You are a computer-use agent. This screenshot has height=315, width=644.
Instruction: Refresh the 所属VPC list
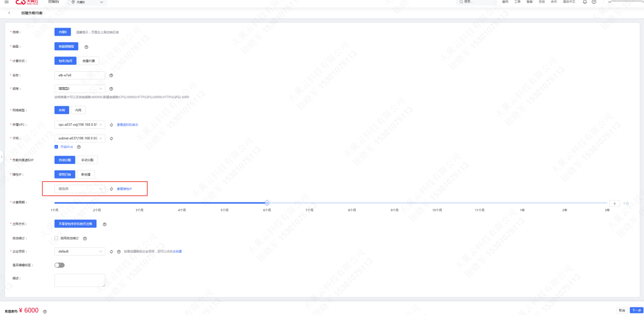tap(111, 125)
